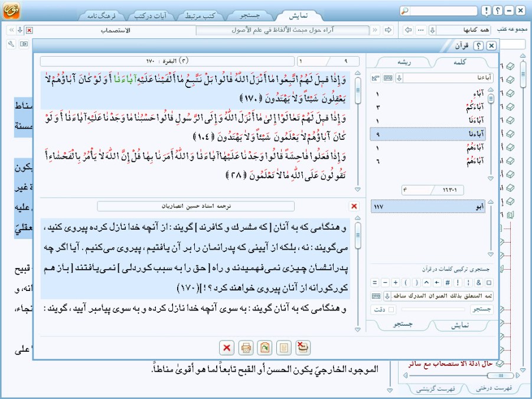Switch to the نمایش main tab
Screen dimensions: 532x399
pos(299,15)
